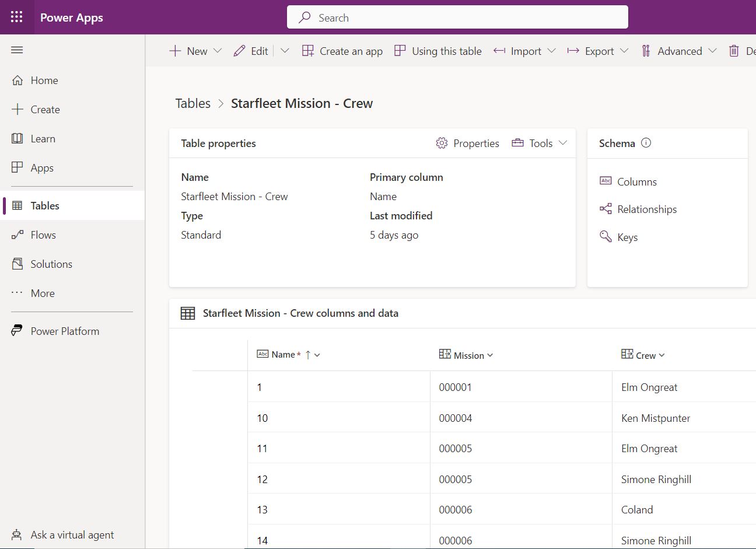The width and height of the screenshot is (756, 549).
Task: Open Keys in the Schema panel
Action: 627,237
